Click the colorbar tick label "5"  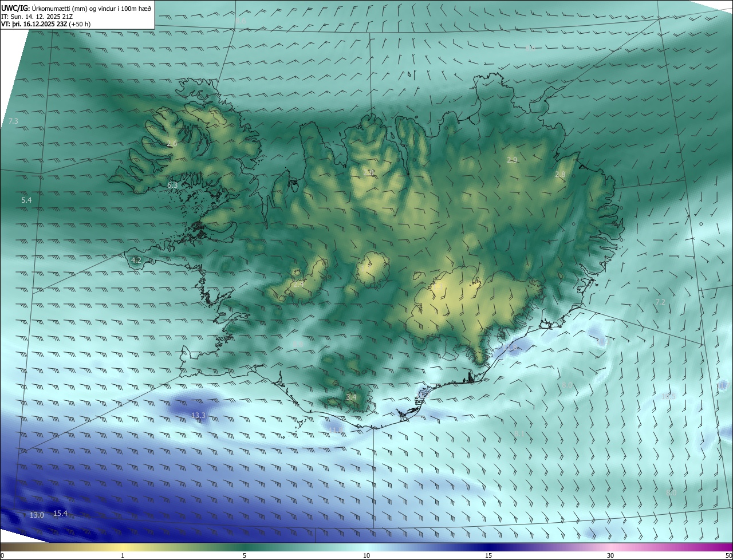245,555
